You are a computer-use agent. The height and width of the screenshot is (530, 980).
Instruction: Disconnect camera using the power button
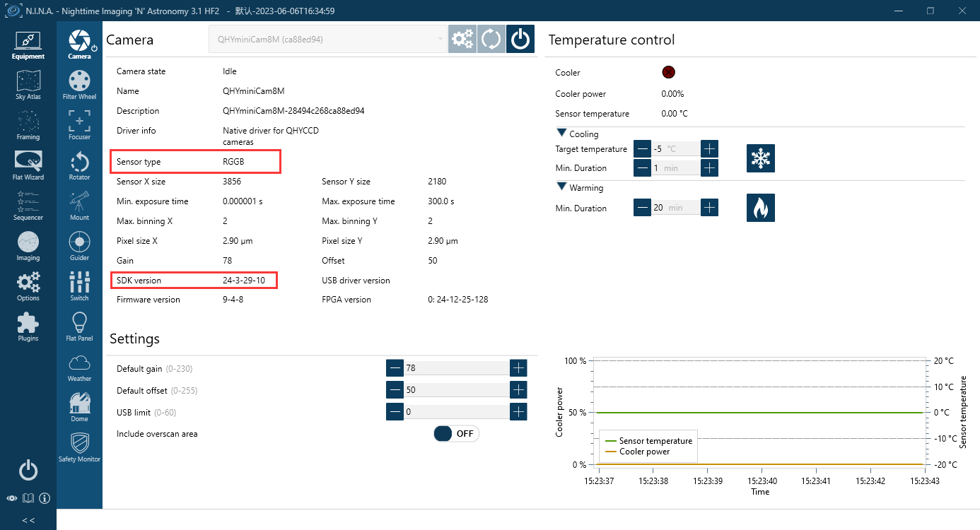coord(520,40)
